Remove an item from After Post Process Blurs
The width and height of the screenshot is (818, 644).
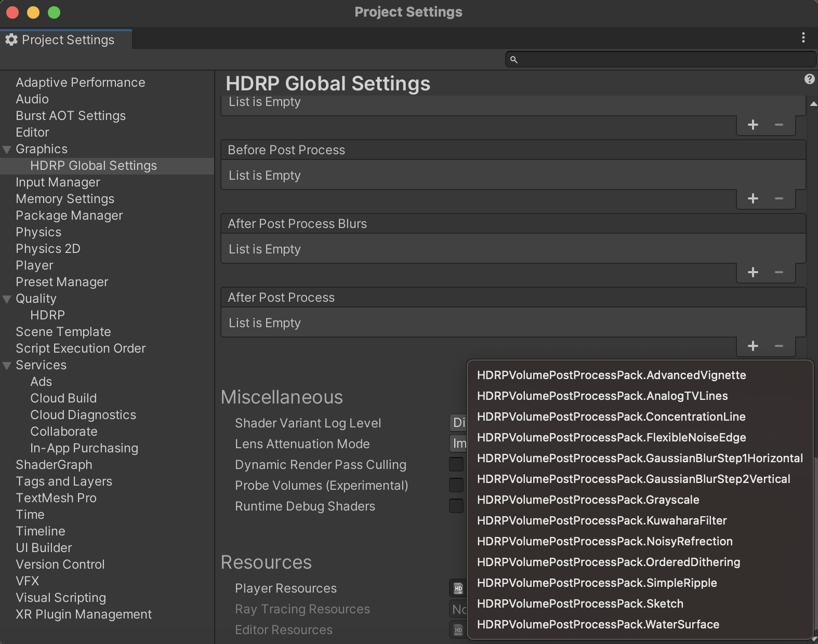tap(779, 272)
